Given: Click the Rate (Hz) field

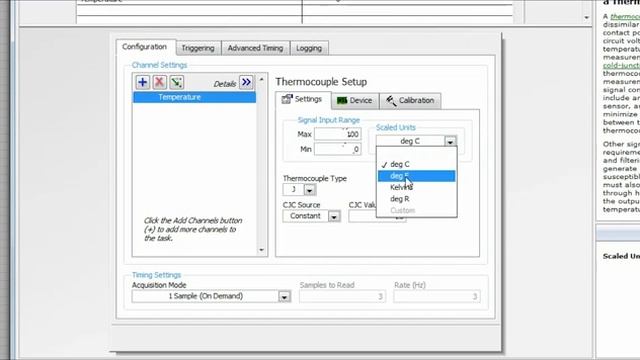Looking at the screenshot, I should click(436, 296).
